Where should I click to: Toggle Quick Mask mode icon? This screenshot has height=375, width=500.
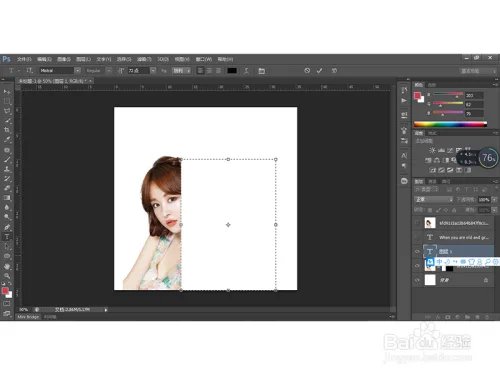coord(7,304)
